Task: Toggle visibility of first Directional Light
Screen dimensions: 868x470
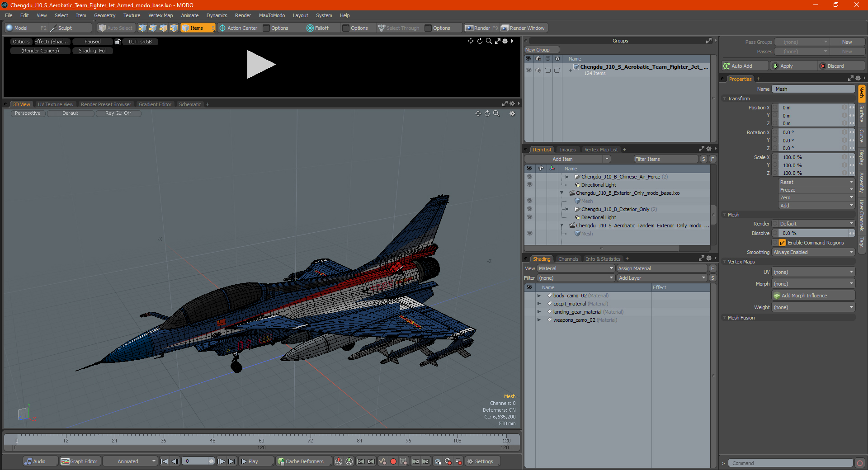Action: 529,185
